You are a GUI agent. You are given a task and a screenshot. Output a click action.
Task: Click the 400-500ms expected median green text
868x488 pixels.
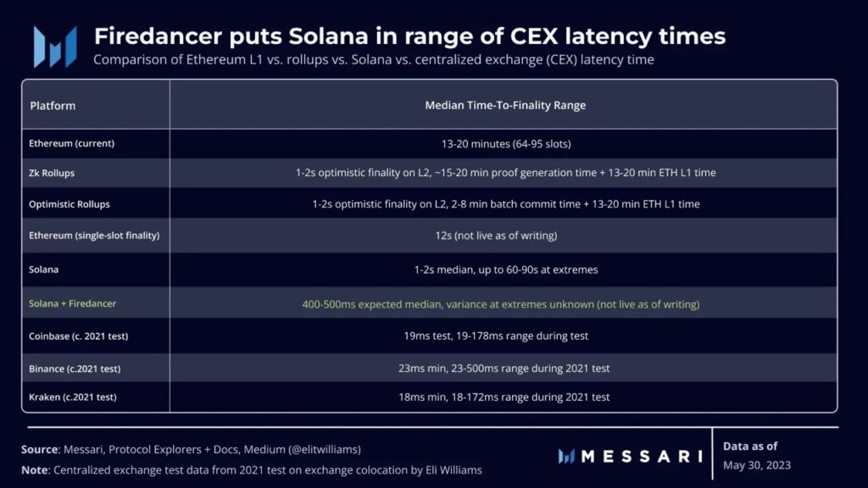click(x=500, y=303)
